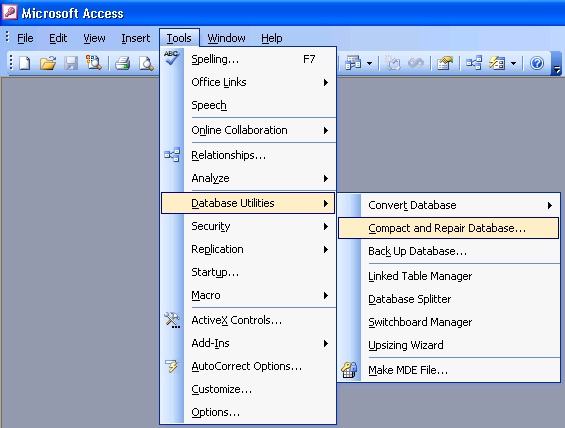Click the grayed-out Code toolbar icon

coord(393,63)
